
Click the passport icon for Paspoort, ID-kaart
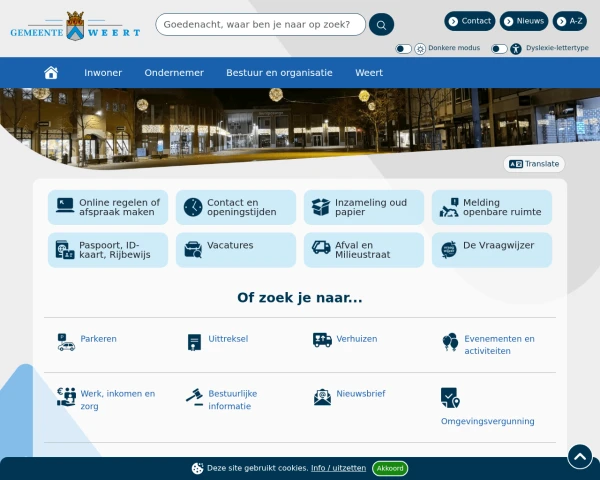65,250
